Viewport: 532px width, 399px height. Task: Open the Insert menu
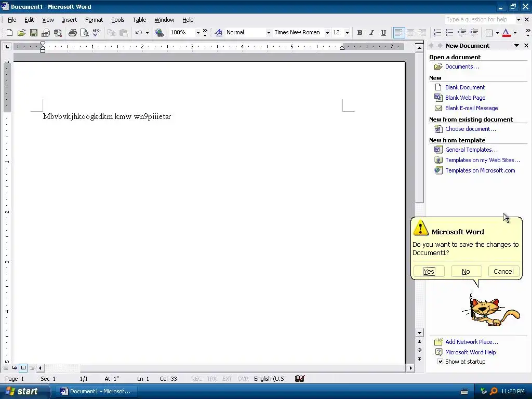[69, 20]
